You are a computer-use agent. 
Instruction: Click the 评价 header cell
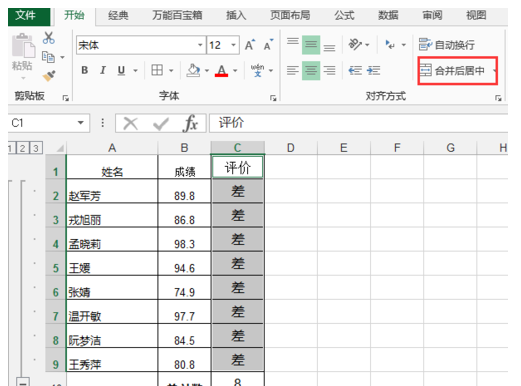click(x=237, y=167)
